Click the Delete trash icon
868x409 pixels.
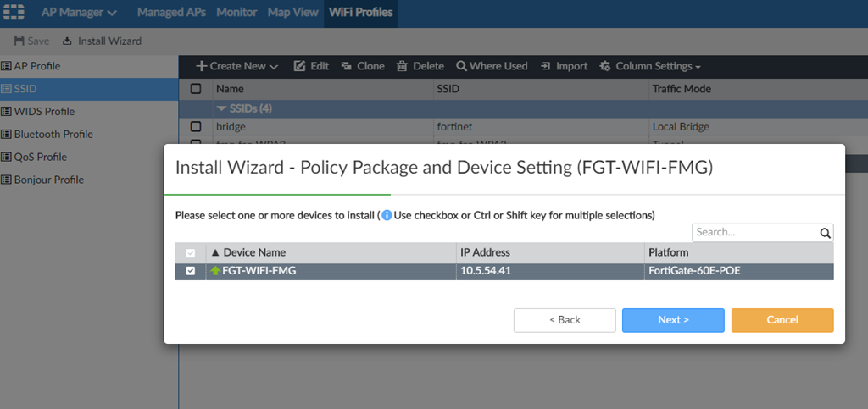coord(402,66)
